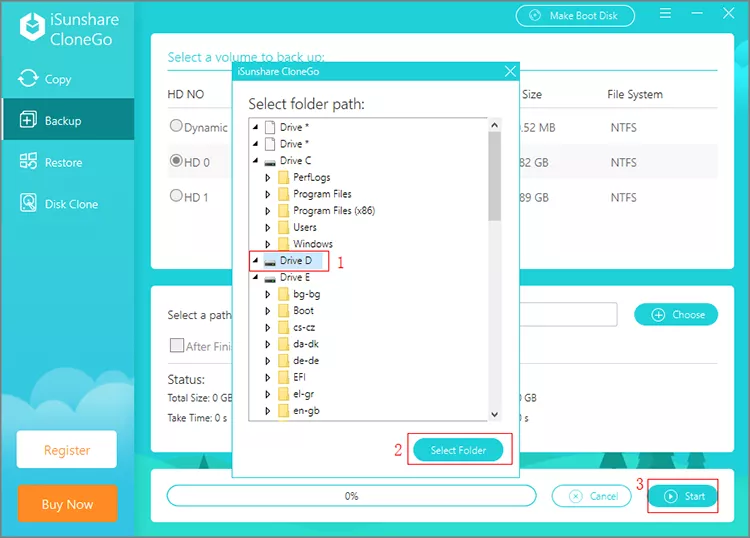
Task: Select the Boot folder label
Action: click(x=303, y=310)
